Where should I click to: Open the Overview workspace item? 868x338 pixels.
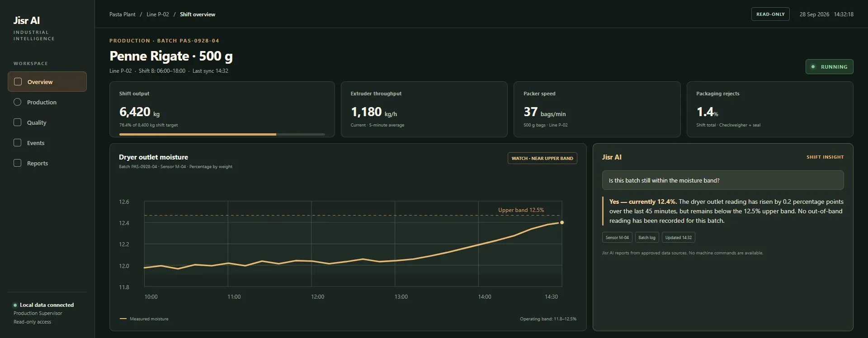tap(47, 82)
